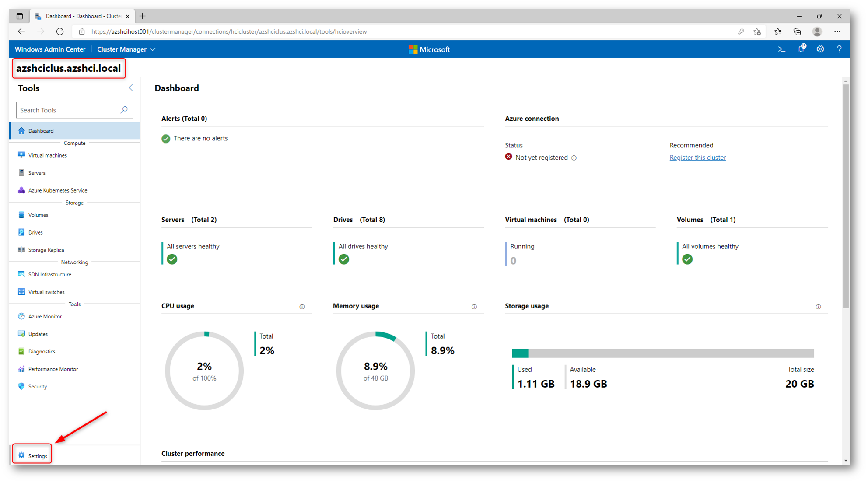Click Register this cluster link

697,157
